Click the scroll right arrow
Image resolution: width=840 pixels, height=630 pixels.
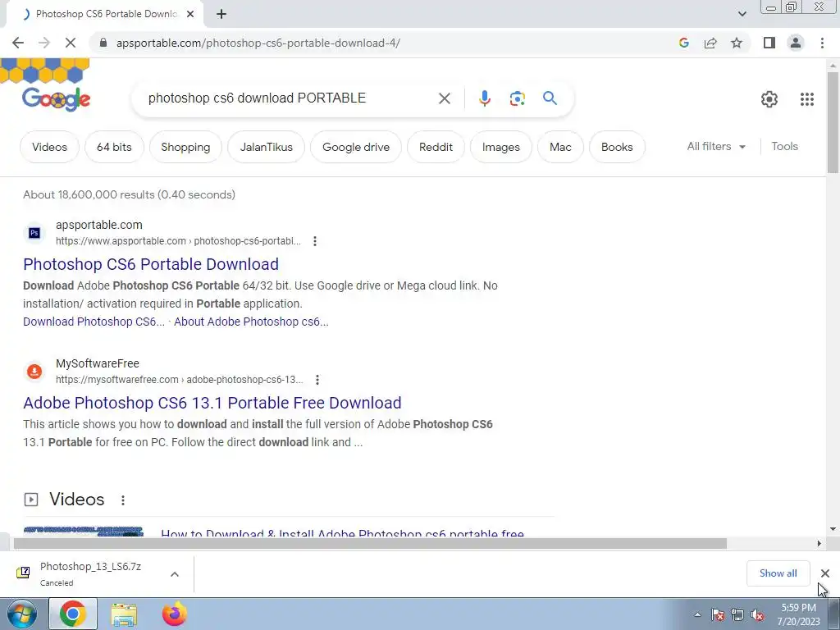819,543
